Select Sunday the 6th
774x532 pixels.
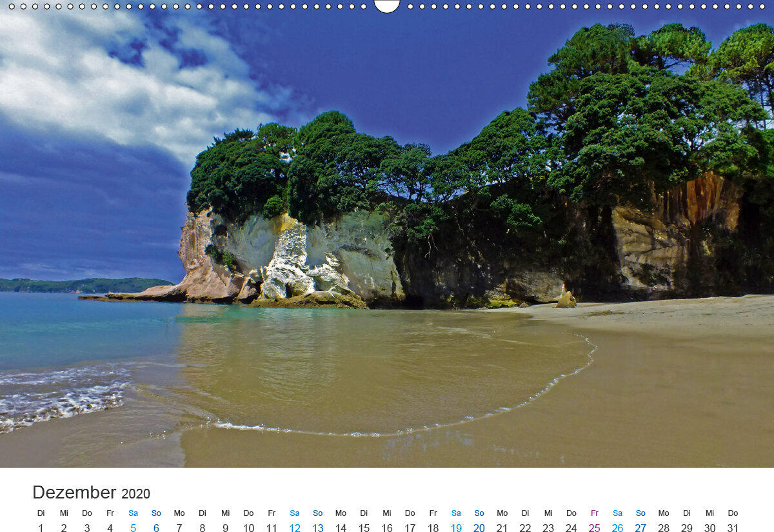pos(156,527)
